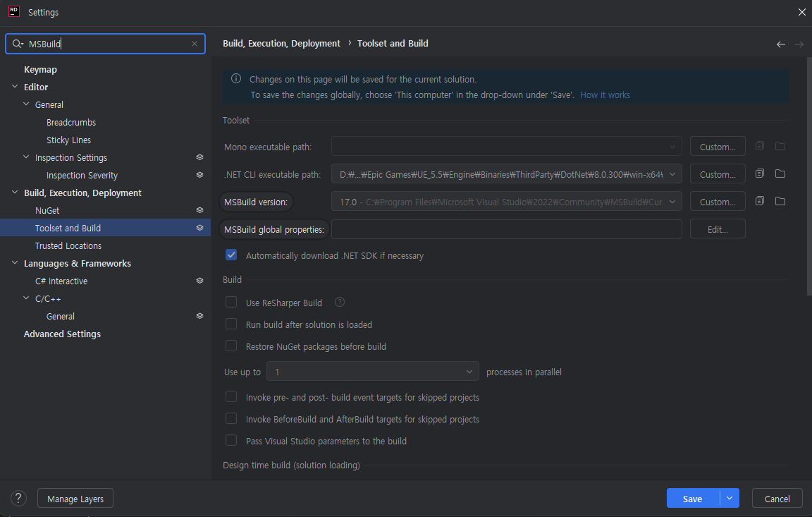812x517 pixels.
Task: Clear the MSBuild search text
Action: tap(195, 44)
